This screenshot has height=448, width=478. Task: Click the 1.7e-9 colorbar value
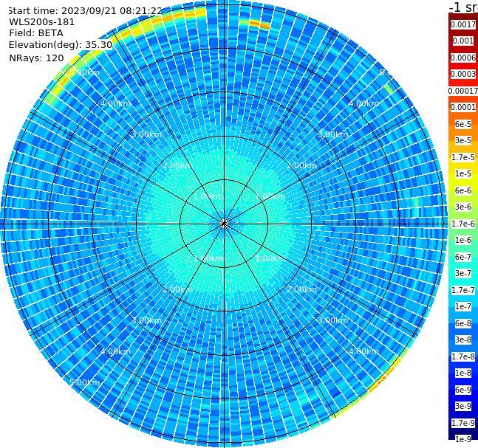(x=462, y=423)
